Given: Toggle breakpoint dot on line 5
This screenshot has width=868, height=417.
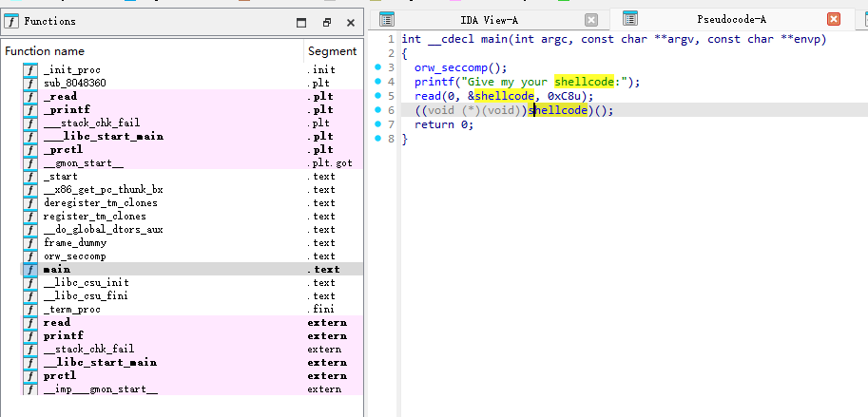Looking at the screenshot, I should 377,96.
